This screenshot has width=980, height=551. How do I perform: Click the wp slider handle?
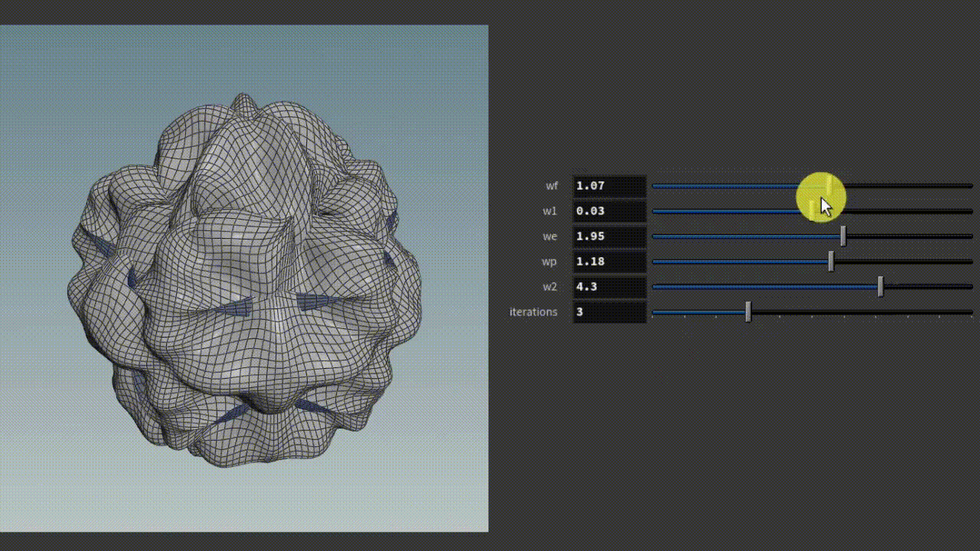(x=831, y=262)
